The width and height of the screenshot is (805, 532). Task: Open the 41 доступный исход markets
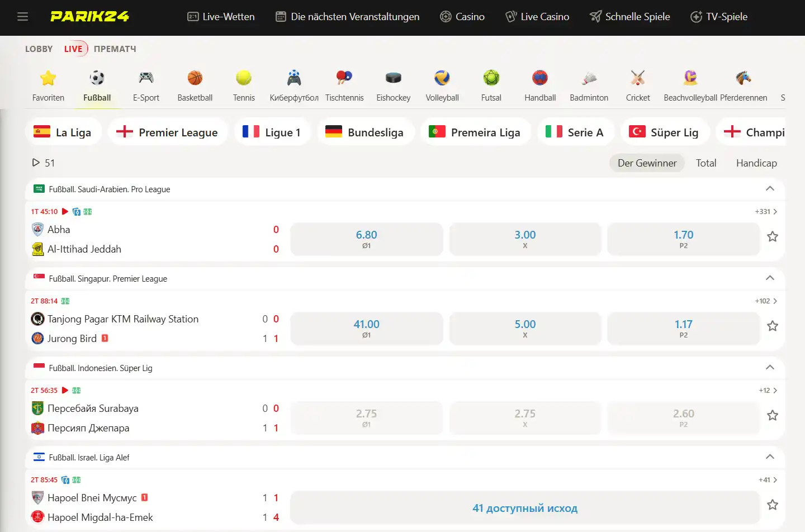525,508
